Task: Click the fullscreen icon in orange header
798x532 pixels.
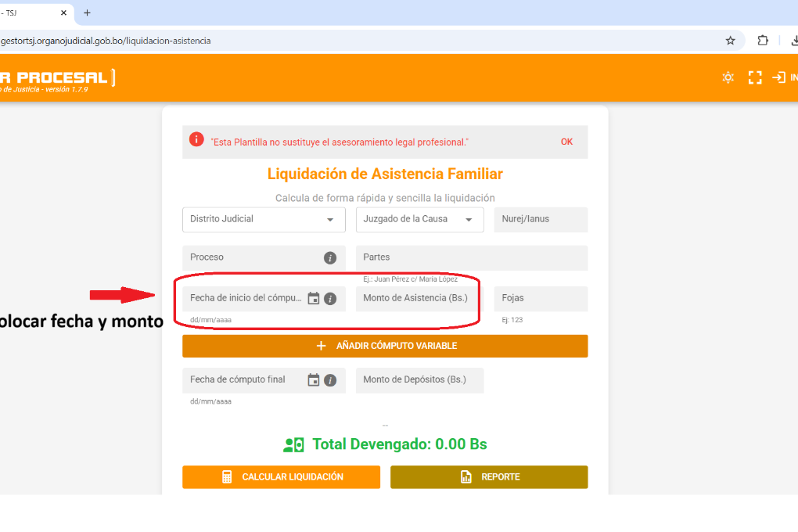Action: (754, 77)
